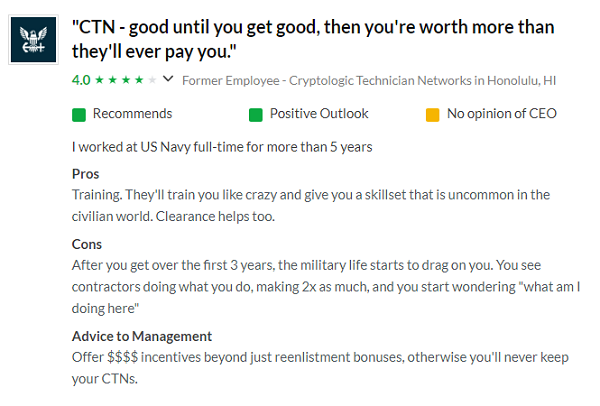Viewport: 600px width, 406px height.
Task: Click the Pros heading
Action: [x=86, y=175]
